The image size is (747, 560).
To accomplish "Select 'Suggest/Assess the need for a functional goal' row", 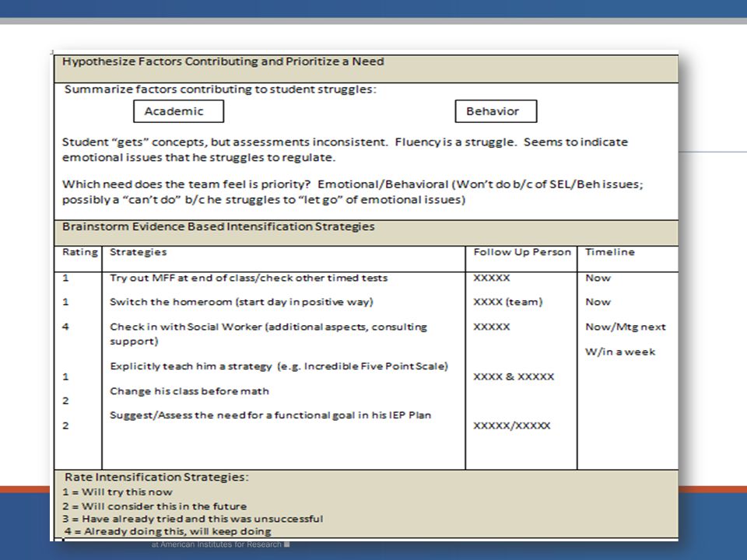I will 270,415.
